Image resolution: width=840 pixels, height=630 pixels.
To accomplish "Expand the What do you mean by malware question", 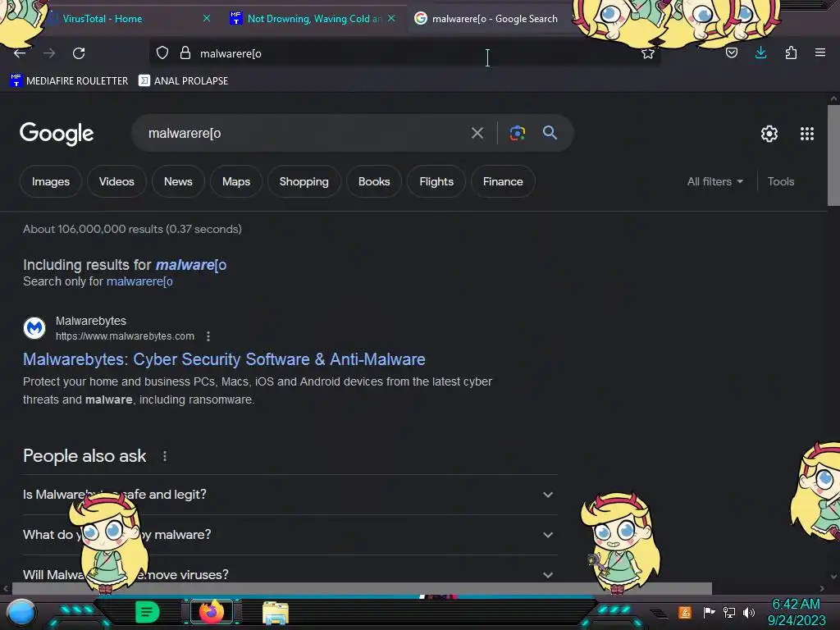I will tap(290, 535).
